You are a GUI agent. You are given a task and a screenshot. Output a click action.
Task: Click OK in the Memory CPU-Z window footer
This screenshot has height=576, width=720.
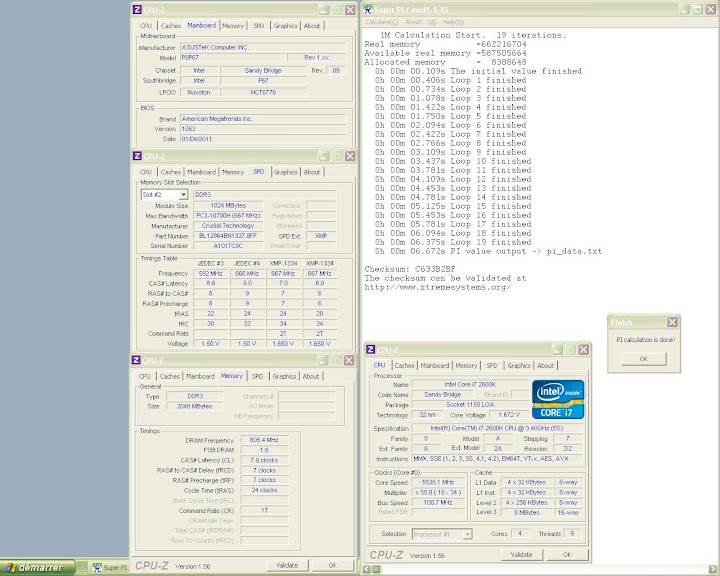(333, 565)
